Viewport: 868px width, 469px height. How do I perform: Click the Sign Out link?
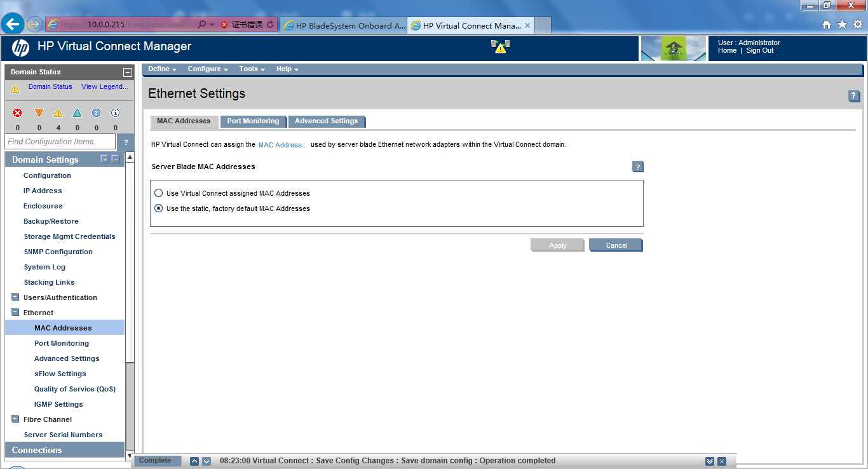(x=760, y=51)
